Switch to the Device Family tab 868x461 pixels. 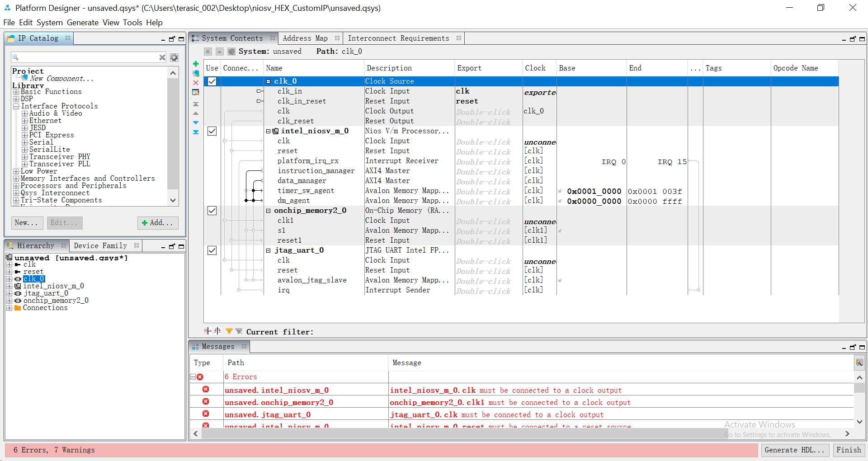coord(100,245)
